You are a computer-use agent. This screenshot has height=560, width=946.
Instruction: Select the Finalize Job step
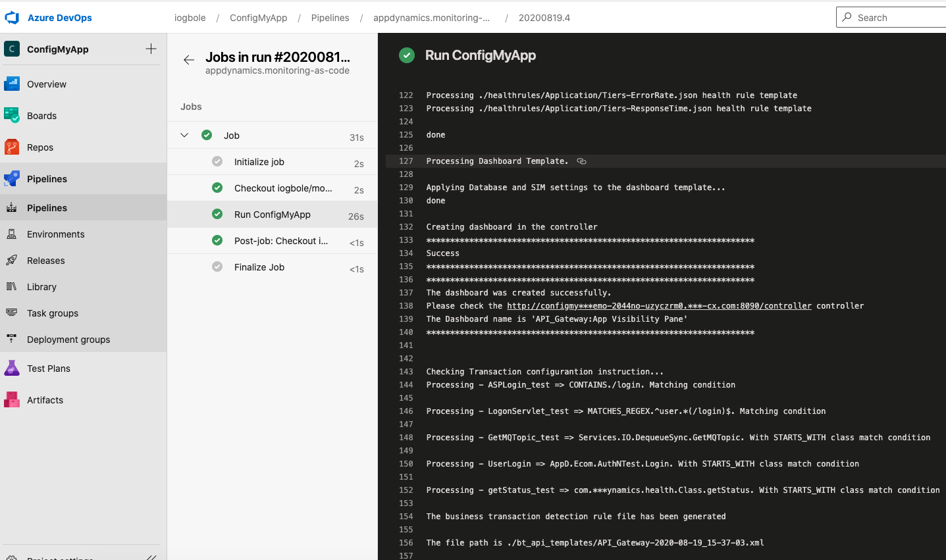[273, 267]
